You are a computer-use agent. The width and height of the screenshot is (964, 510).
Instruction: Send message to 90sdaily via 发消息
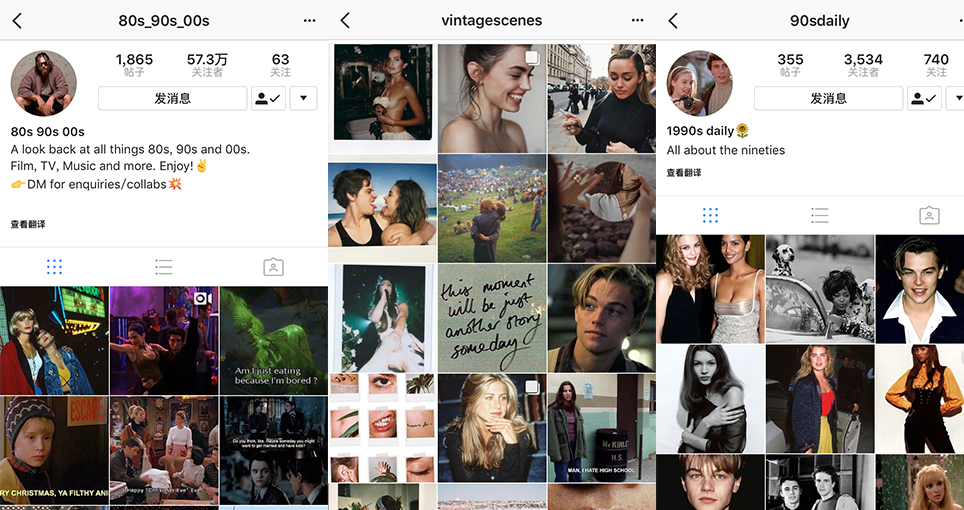pos(828,98)
